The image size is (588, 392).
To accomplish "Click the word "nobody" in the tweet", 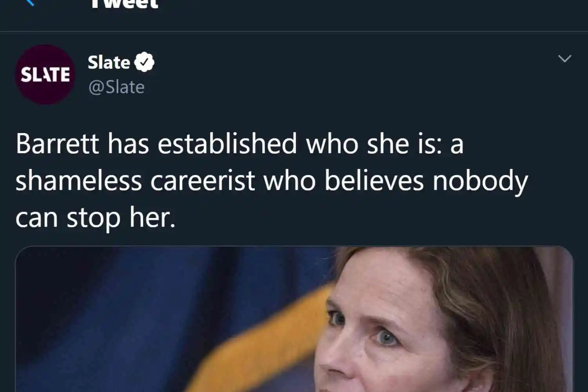I will 481,181.
